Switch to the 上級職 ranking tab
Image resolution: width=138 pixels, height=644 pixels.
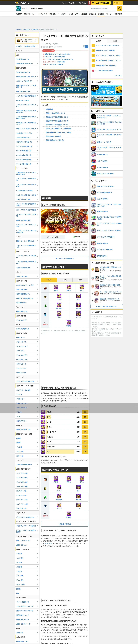coord(65,280)
